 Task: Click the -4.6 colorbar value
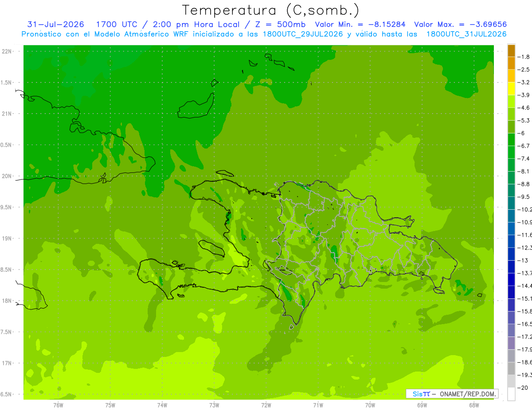(x=524, y=108)
